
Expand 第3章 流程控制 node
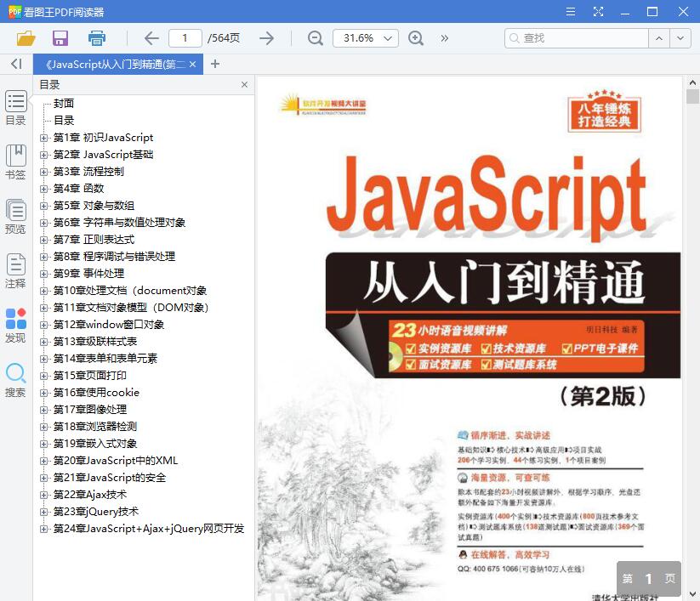click(43, 172)
